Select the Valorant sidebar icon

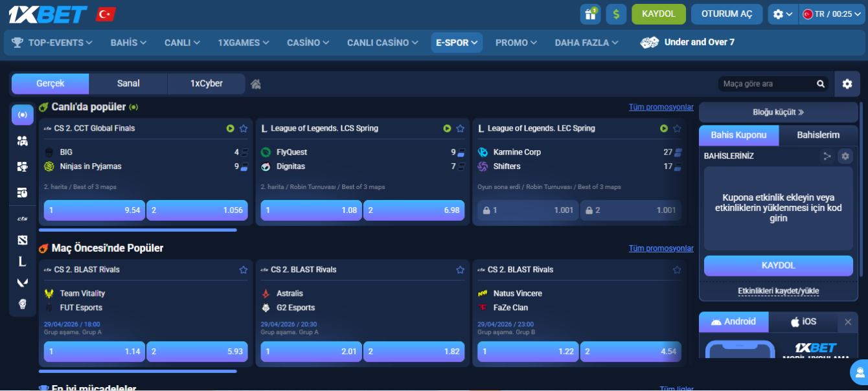click(x=23, y=282)
